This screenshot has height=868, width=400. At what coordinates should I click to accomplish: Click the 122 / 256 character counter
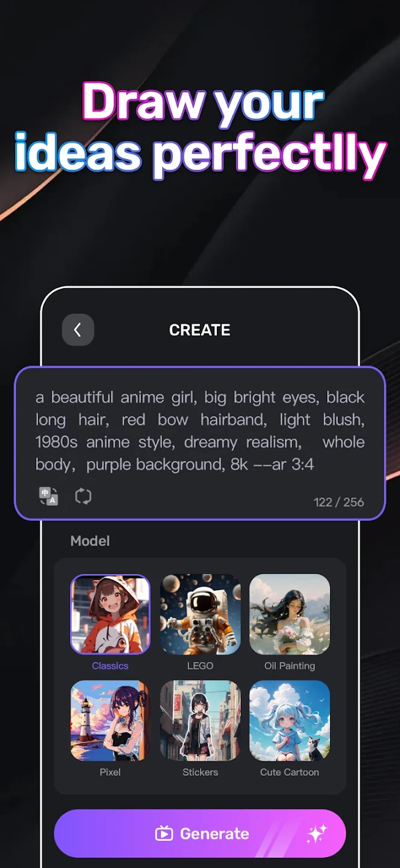pyautogui.click(x=339, y=502)
